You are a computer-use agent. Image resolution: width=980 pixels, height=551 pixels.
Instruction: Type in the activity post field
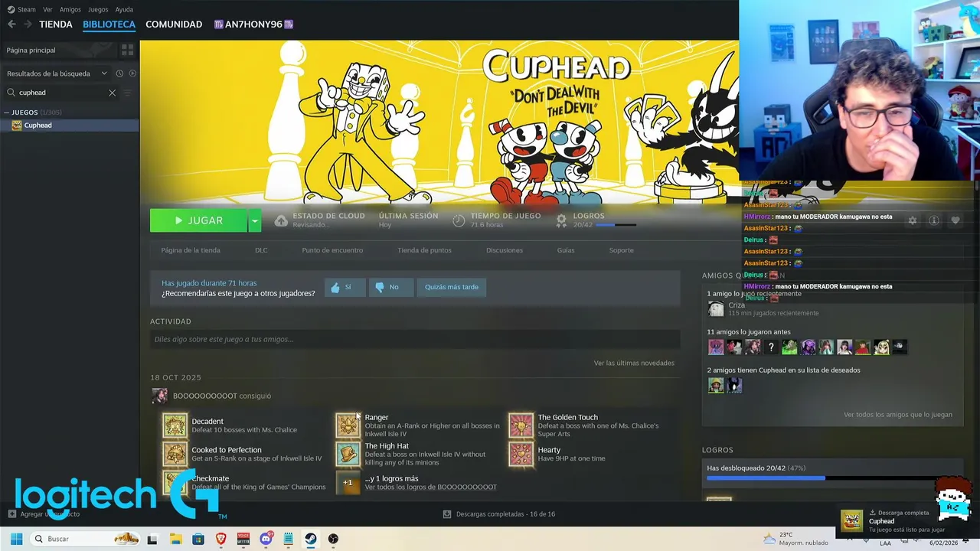click(x=415, y=339)
